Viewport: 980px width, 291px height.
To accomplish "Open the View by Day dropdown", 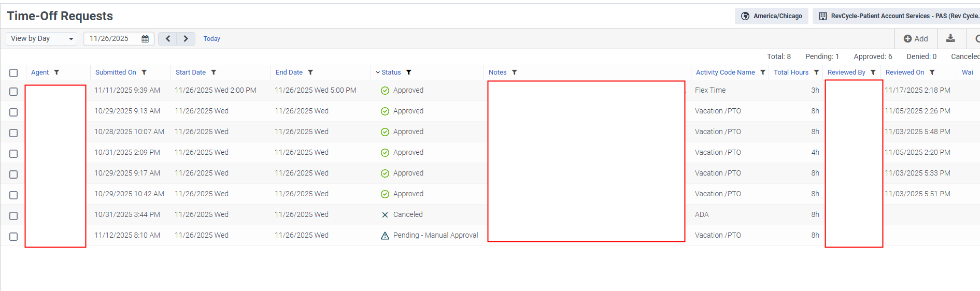I will [41, 39].
